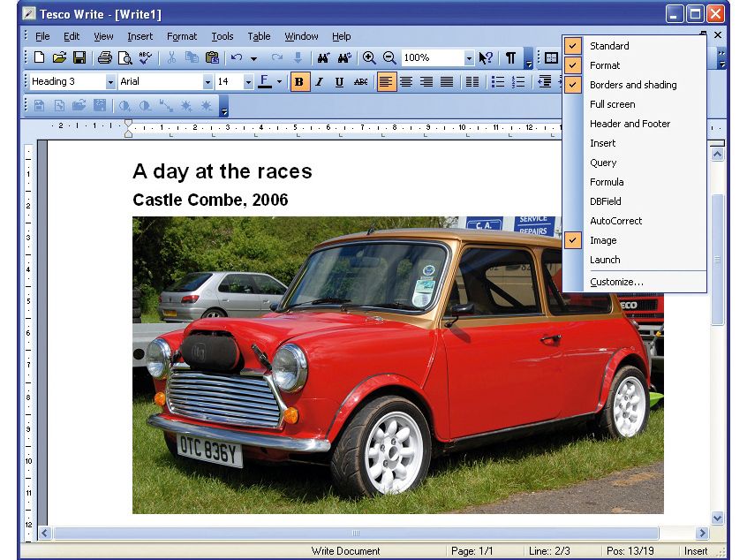Open the Insert menu
Screen dimensions: 747x560
point(140,36)
